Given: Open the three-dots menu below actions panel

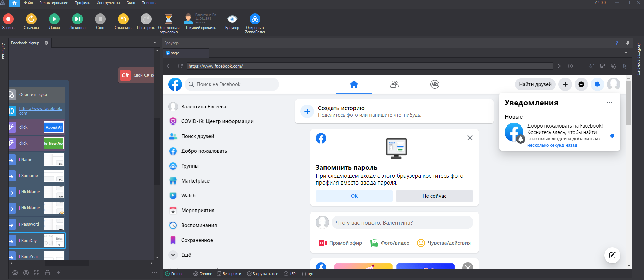Looking at the screenshot, I should coord(154,273).
